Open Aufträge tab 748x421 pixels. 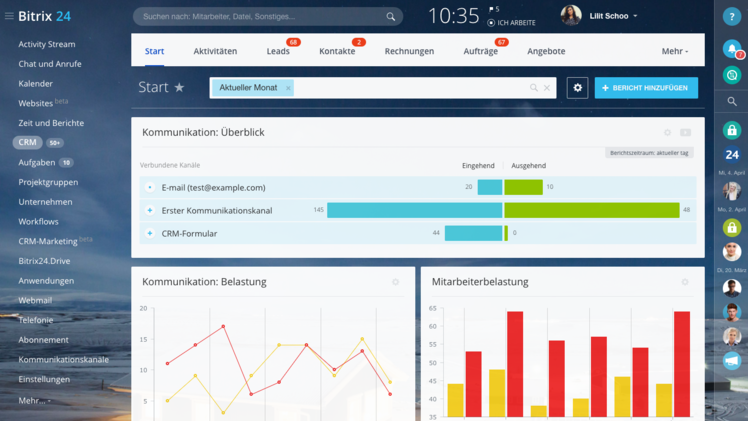point(480,51)
